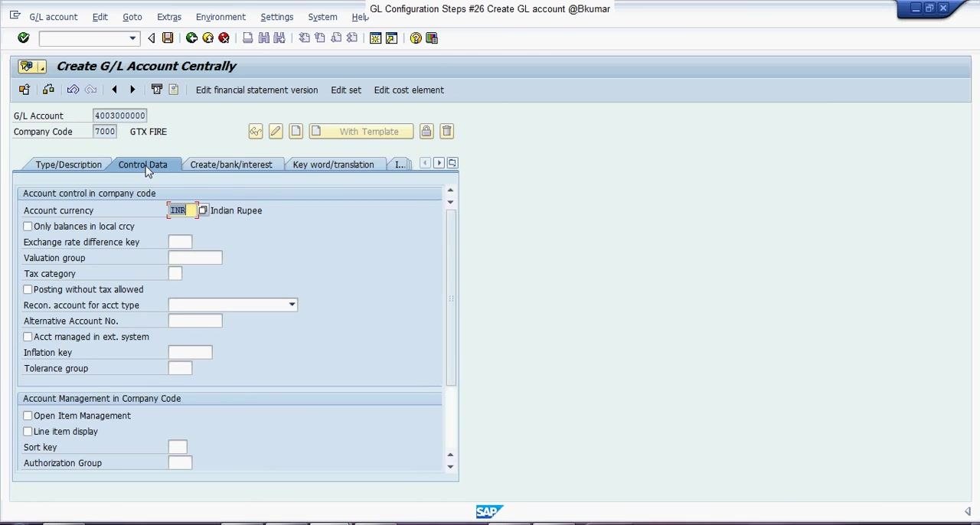Open the command field dropdown arrow

pyautogui.click(x=132, y=38)
